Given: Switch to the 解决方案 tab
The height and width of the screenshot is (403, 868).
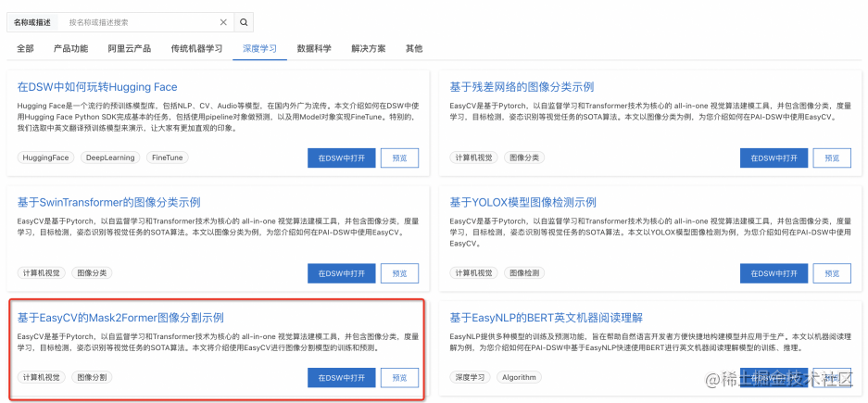Looking at the screenshot, I should click(369, 48).
